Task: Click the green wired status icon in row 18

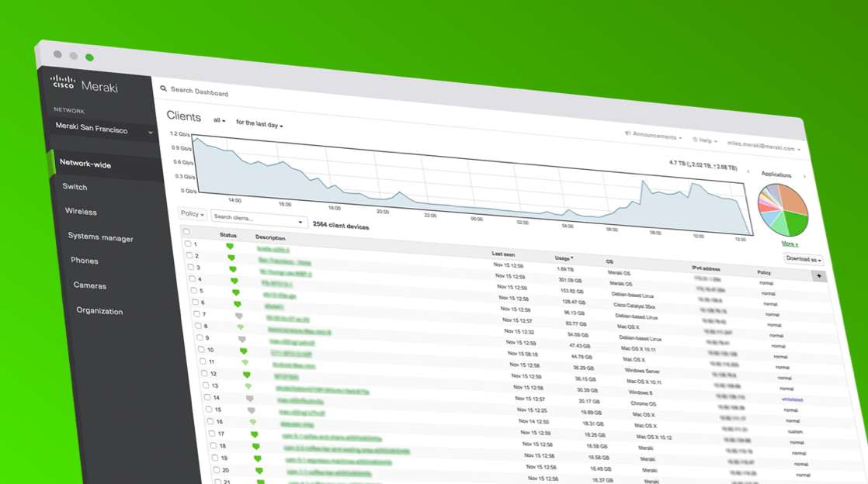Action: click(256, 447)
